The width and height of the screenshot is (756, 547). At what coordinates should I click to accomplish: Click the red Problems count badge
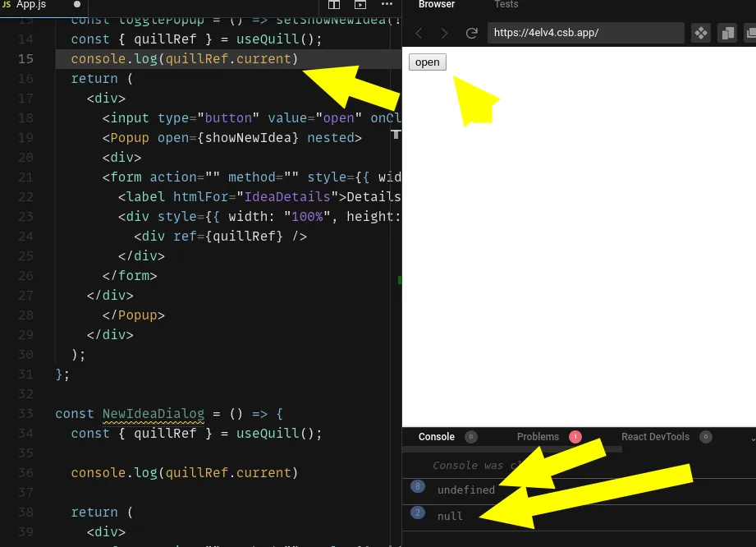coord(575,437)
